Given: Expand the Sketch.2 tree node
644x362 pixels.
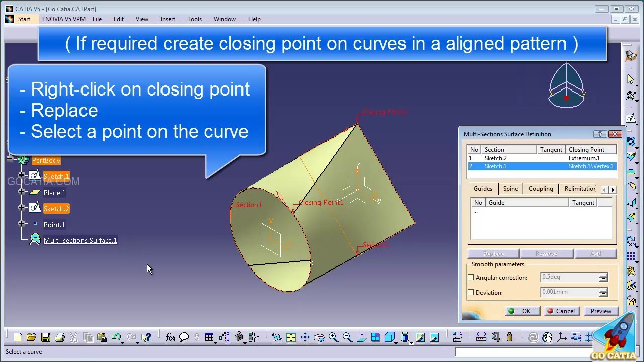Looking at the screenshot, I should coord(21,208).
